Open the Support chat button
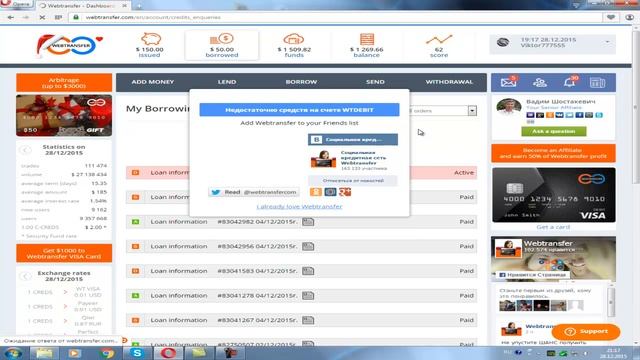 (586, 331)
